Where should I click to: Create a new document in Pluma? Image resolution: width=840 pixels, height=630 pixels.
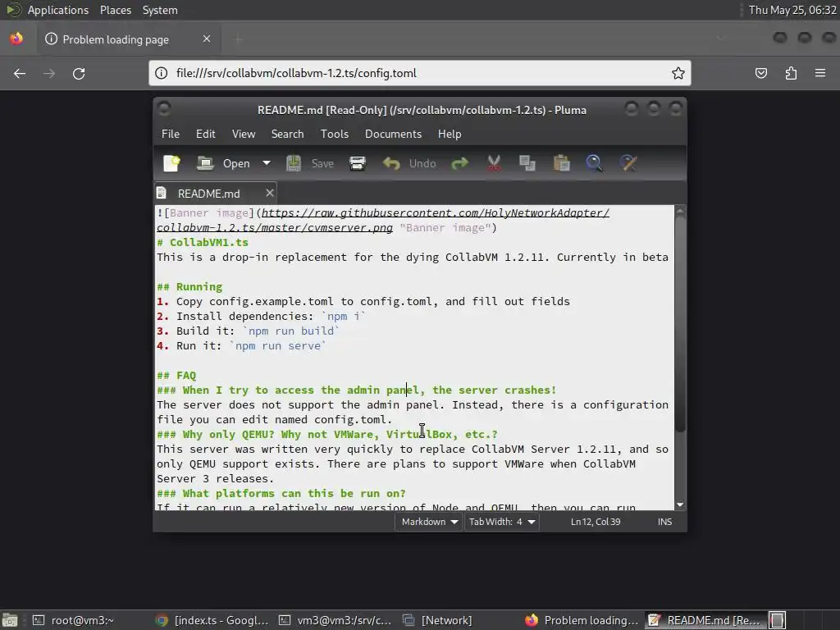[x=171, y=163]
